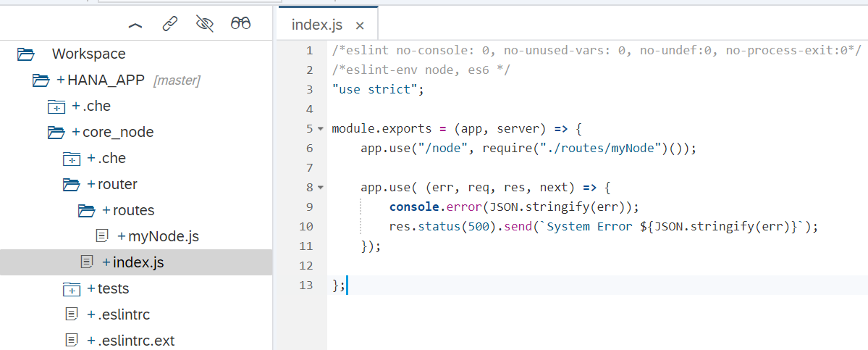The image size is (868, 350).
Task: Click line number 1 in gutter
Action: click(309, 51)
